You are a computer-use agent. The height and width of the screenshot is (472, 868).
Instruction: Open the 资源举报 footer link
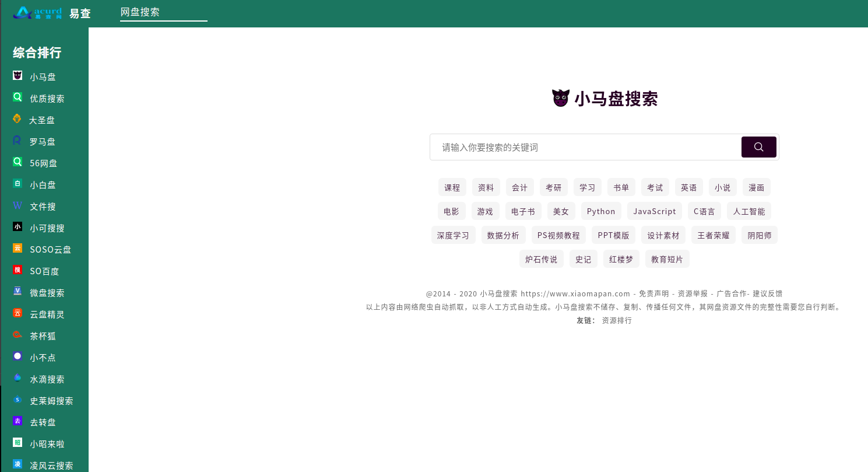click(x=693, y=293)
